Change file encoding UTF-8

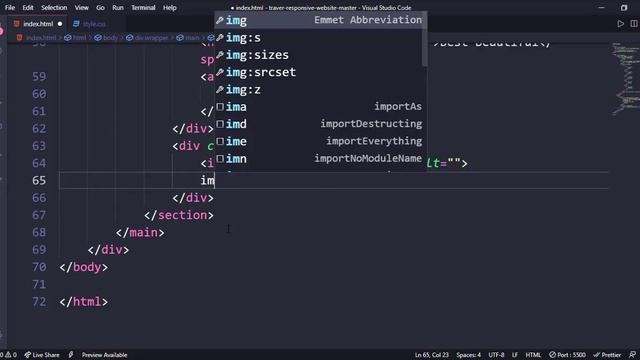pos(496,355)
